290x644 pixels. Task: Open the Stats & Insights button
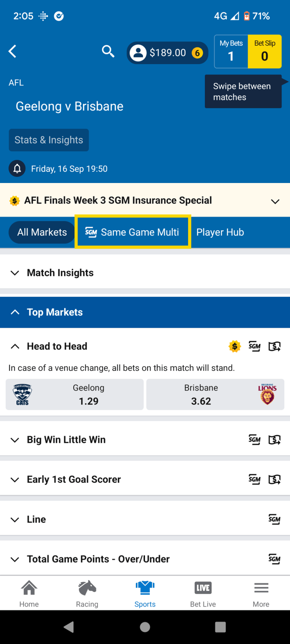point(49,140)
